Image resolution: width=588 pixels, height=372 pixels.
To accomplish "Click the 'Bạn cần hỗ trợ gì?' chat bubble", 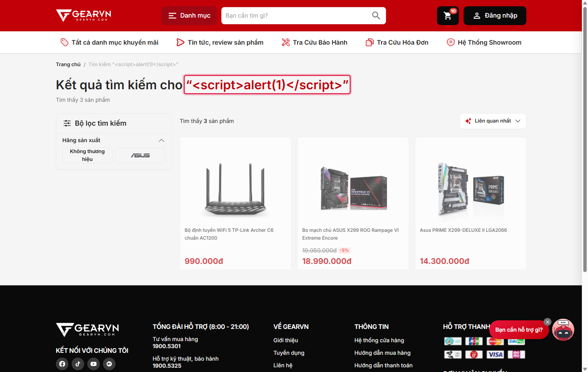I will pyautogui.click(x=519, y=330).
